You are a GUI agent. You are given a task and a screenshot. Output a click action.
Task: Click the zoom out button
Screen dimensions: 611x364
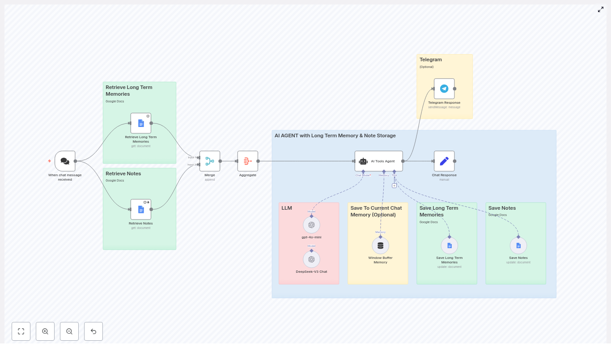[x=69, y=331]
